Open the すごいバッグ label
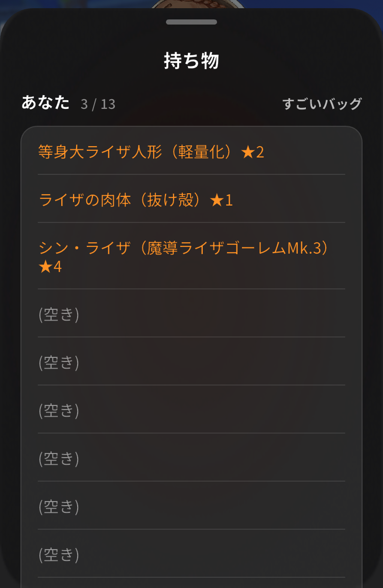The width and height of the screenshot is (383, 588). 322,103
